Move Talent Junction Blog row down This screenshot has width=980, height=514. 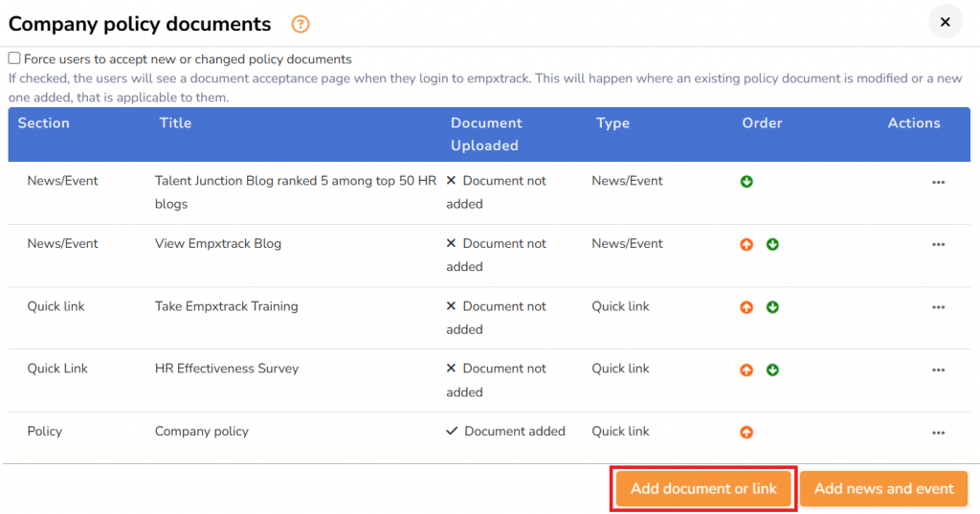point(746,182)
